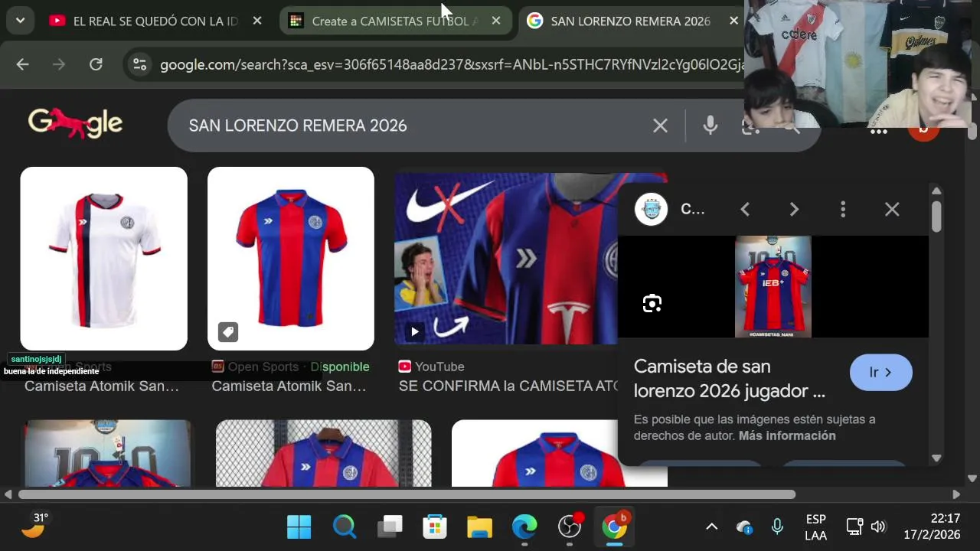This screenshot has width=980, height=551.
Task: Close the EL REAL SE QUEDÓ tab
Action: (x=257, y=21)
